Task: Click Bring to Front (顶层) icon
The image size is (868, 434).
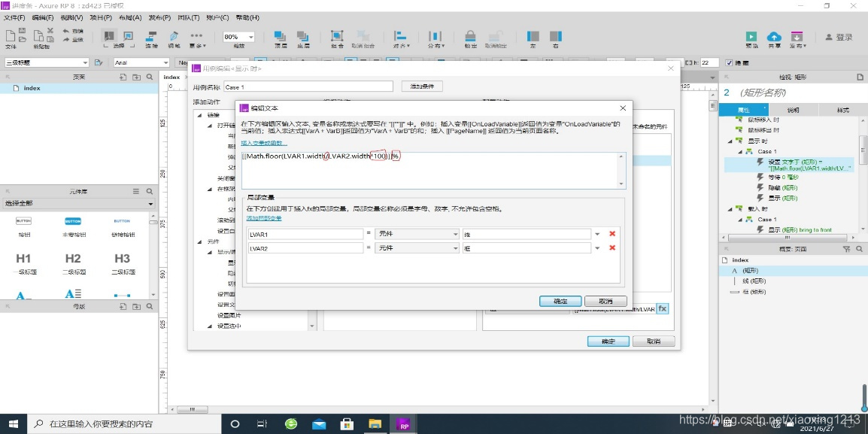Action: point(280,36)
